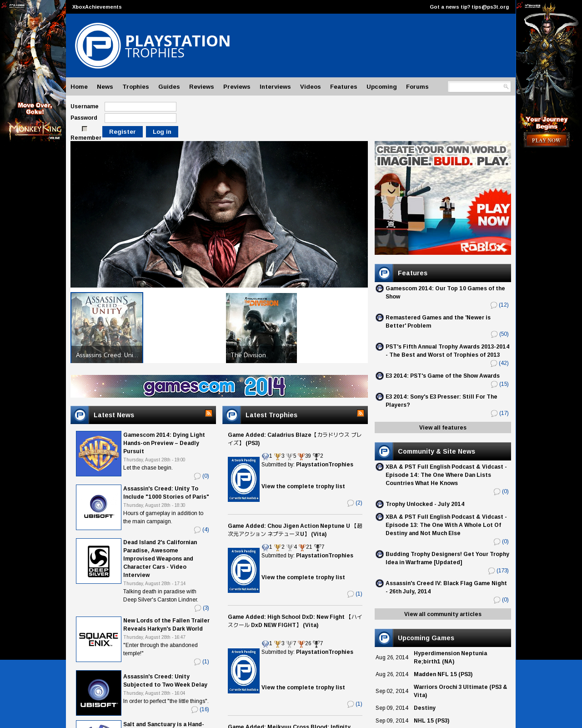Click into the Password field
582x728 pixels.
pos(140,118)
